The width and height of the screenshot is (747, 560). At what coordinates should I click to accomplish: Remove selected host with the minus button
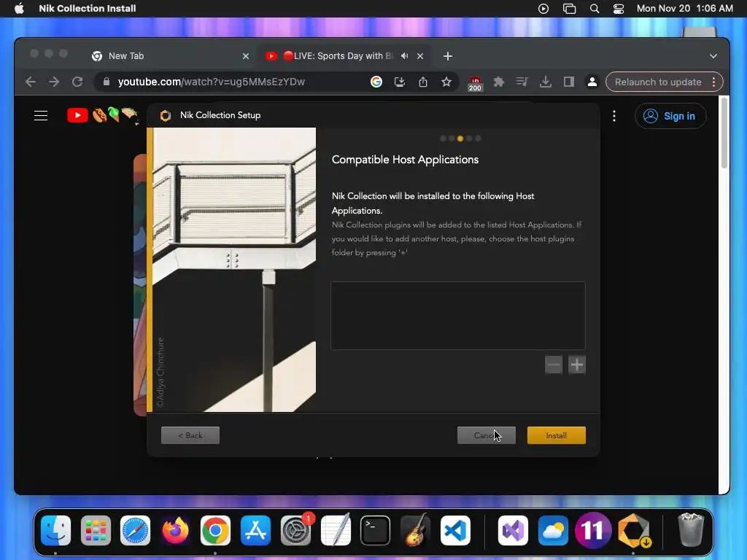point(554,365)
